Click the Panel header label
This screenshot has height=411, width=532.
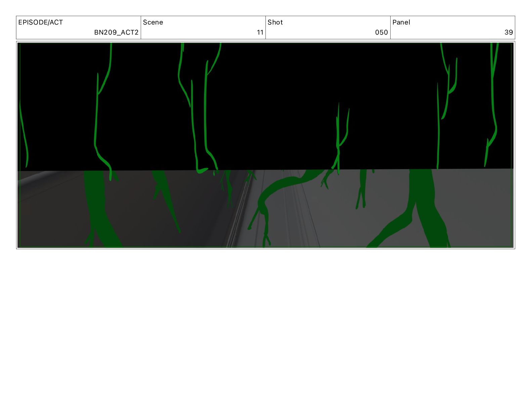click(401, 22)
